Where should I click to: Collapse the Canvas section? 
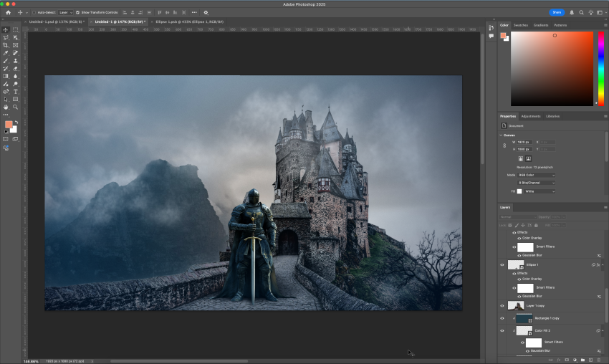[501, 135]
